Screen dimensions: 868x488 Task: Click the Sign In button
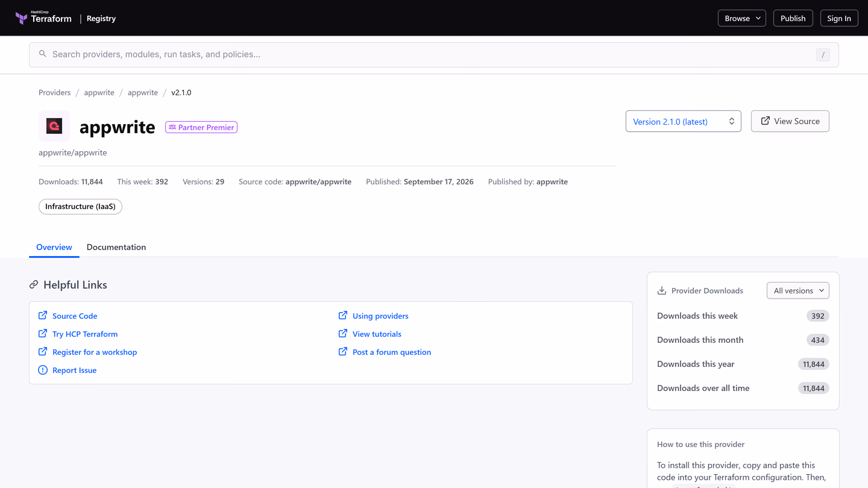pyautogui.click(x=839, y=18)
